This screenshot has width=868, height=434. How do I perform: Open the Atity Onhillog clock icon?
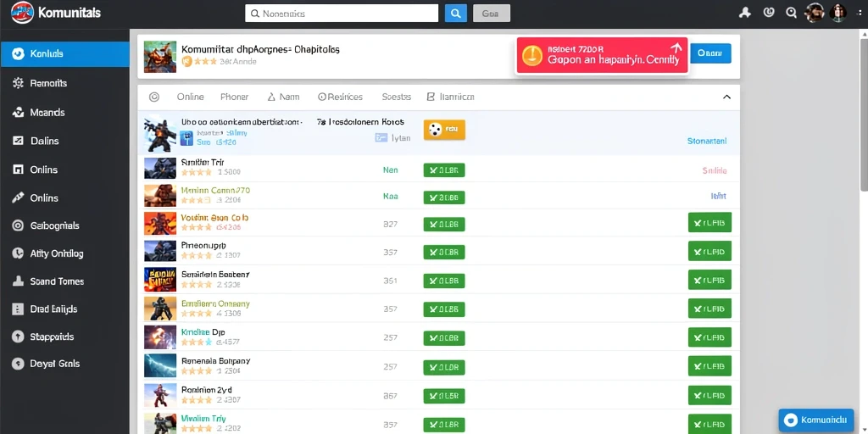19,253
